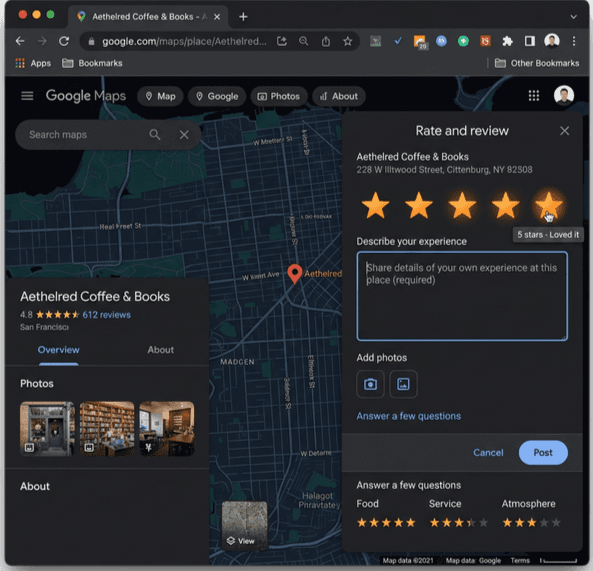This screenshot has width=593, height=571.
Task: Click the zoom magnifier in address bar
Action: coord(303,41)
